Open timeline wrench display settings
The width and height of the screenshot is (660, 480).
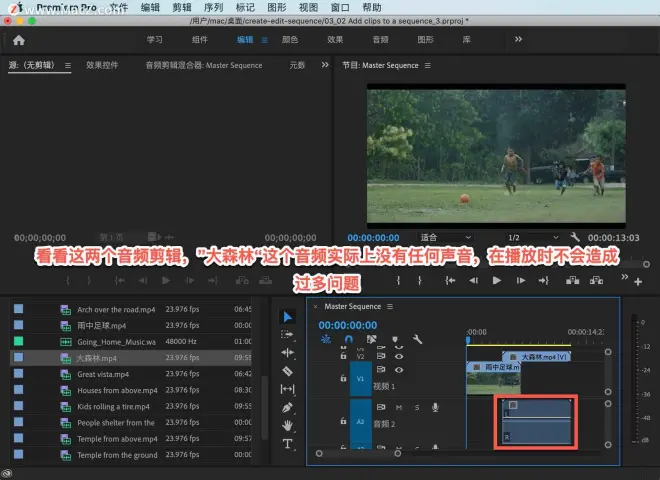[x=417, y=339]
